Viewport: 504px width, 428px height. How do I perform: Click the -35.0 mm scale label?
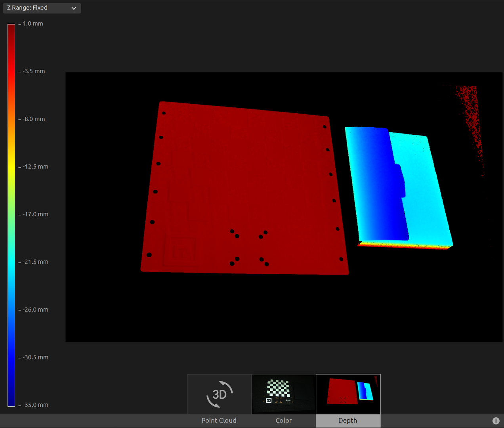[x=35, y=405]
